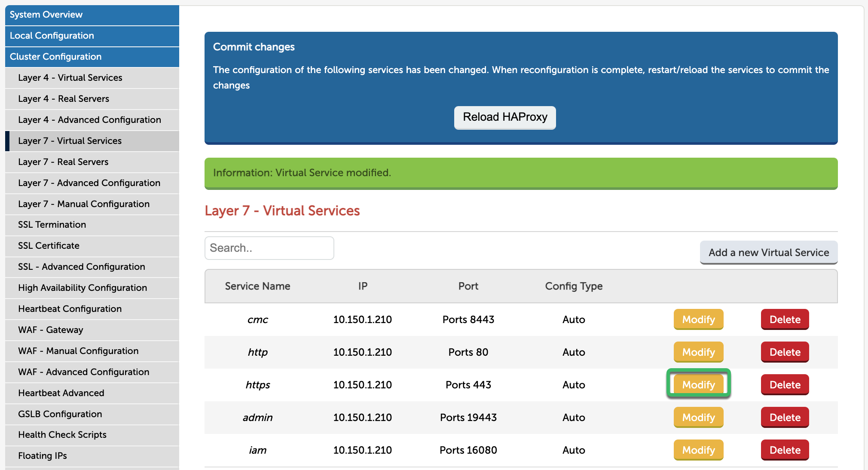Go to Layer 7 - Real Servers
This screenshot has height=470, width=868.
tap(92, 162)
